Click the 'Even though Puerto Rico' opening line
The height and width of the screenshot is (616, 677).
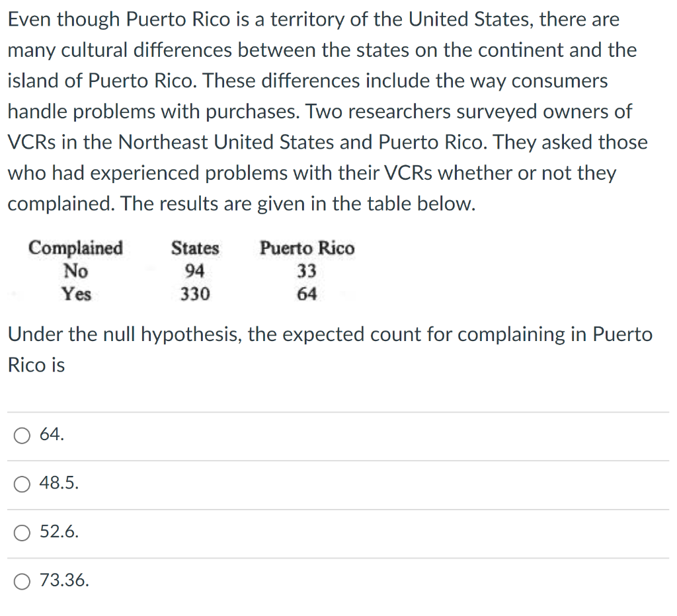pyautogui.click(x=313, y=19)
